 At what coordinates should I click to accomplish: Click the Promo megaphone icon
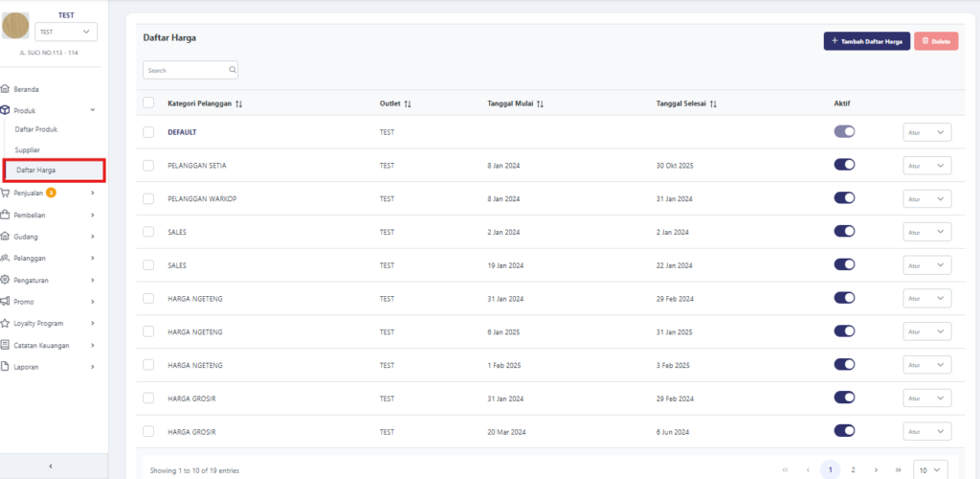(x=6, y=302)
